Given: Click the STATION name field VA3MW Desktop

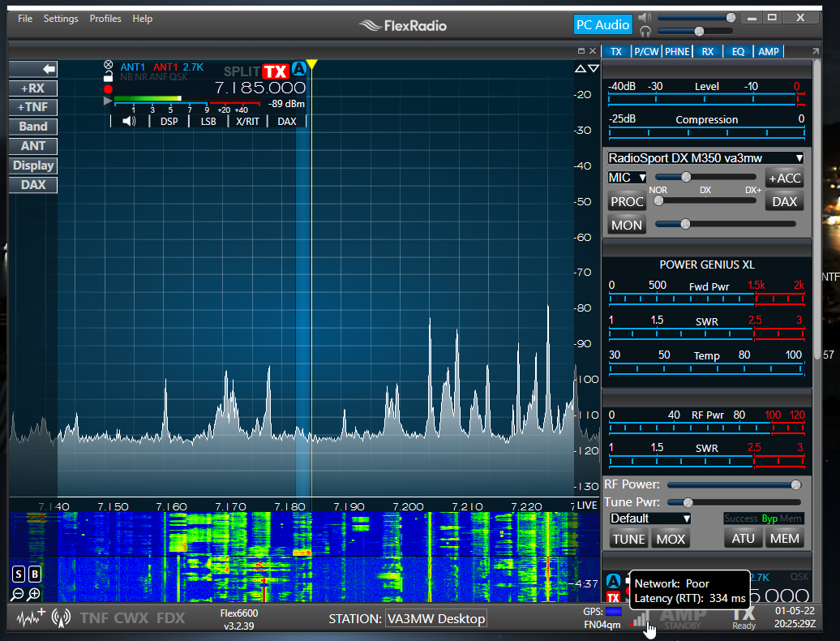Looking at the screenshot, I should [436, 618].
